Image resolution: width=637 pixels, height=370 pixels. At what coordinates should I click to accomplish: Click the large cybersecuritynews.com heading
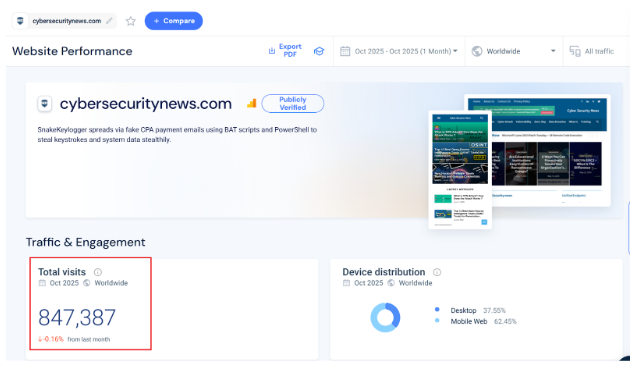tap(146, 104)
